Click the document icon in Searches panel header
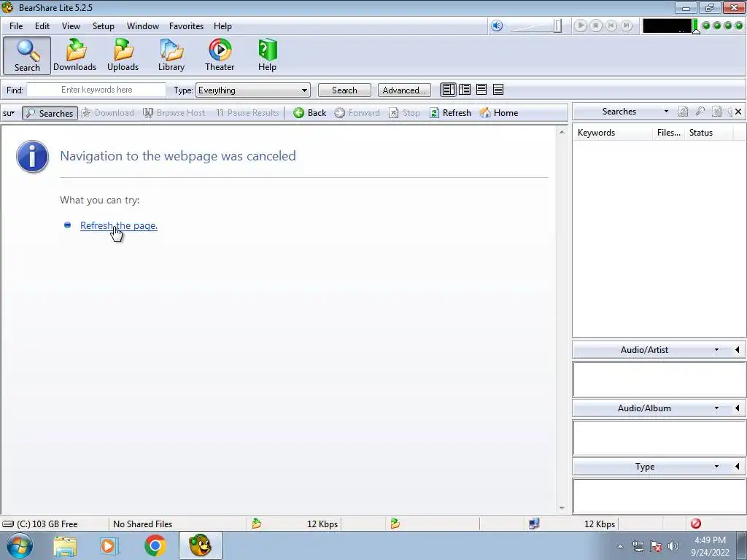This screenshot has width=747, height=560. point(716,112)
